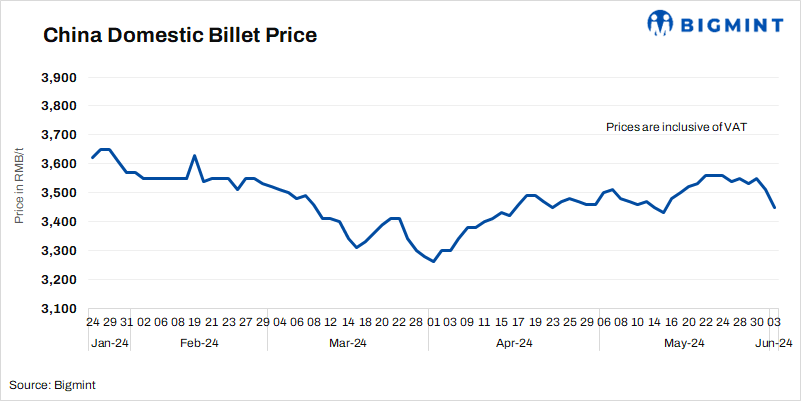801x401 pixels.
Task: Select the Feb-24 month label
Action: [198, 343]
